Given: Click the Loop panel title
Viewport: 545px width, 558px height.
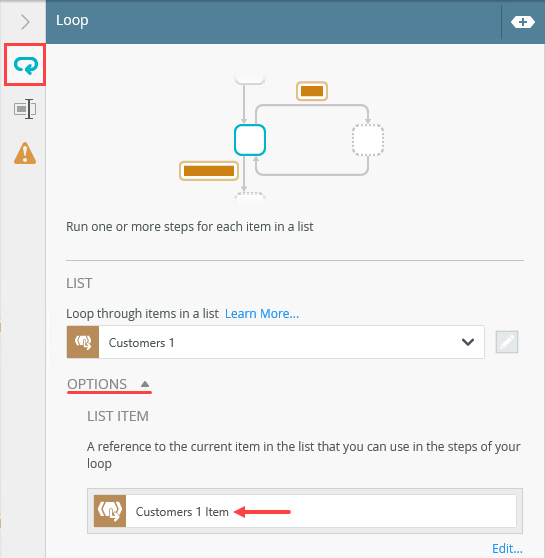Looking at the screenshot, I should pos(72,20).
